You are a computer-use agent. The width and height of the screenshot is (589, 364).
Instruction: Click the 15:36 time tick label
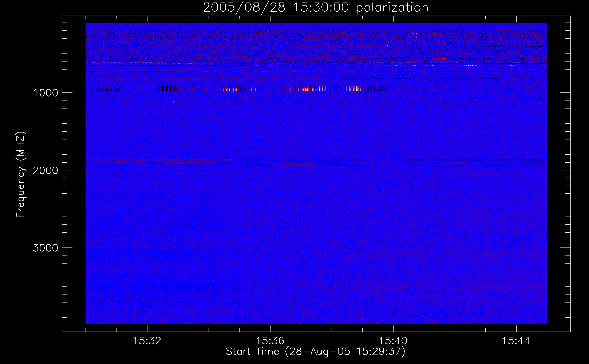point(270,341)
